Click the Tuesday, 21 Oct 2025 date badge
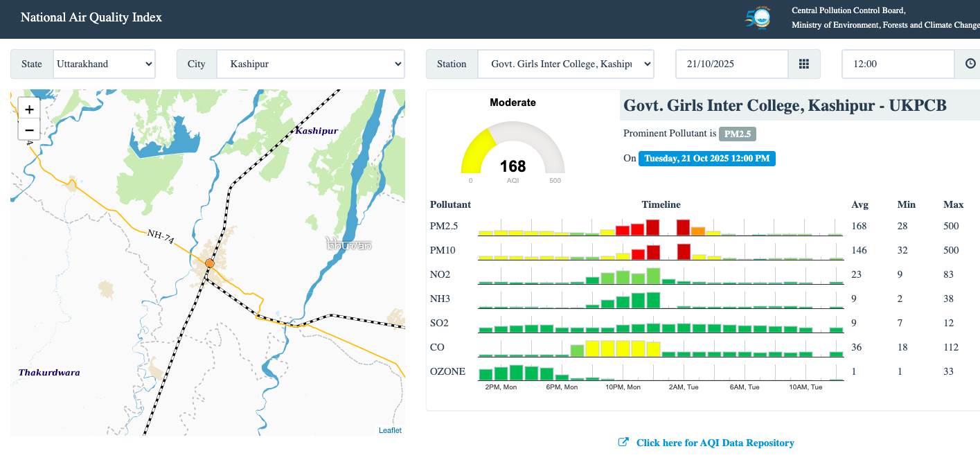 click(706, 159)
